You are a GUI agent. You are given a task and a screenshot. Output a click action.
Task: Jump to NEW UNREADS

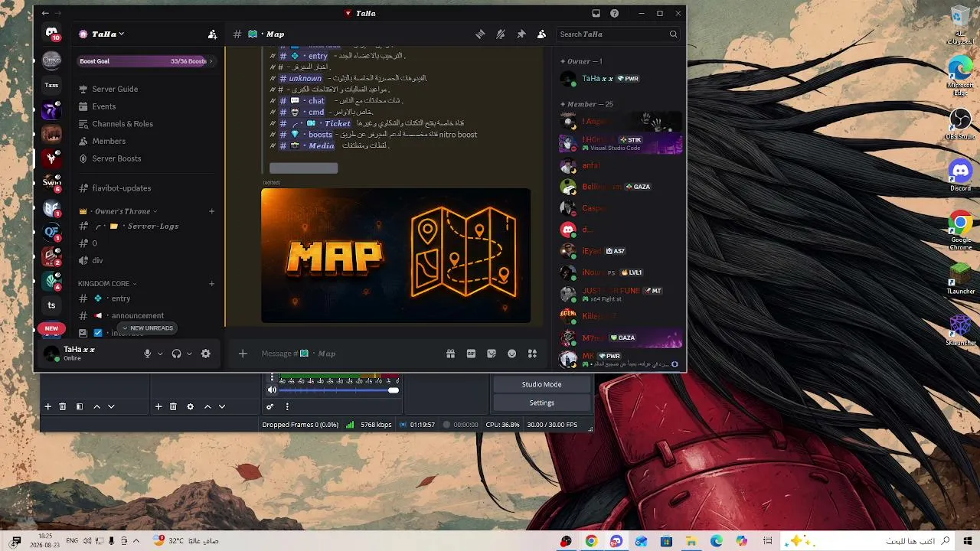[147, 328]
